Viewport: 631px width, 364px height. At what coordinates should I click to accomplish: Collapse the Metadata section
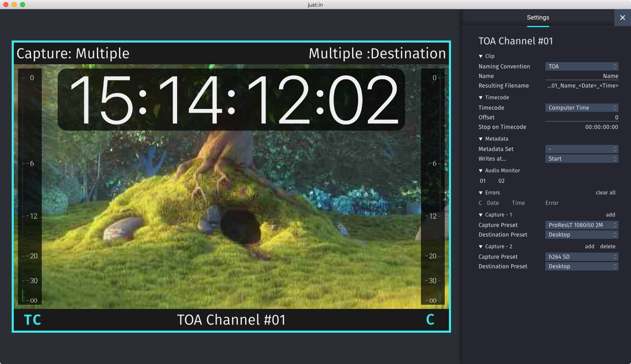click(x=481, y=139)
